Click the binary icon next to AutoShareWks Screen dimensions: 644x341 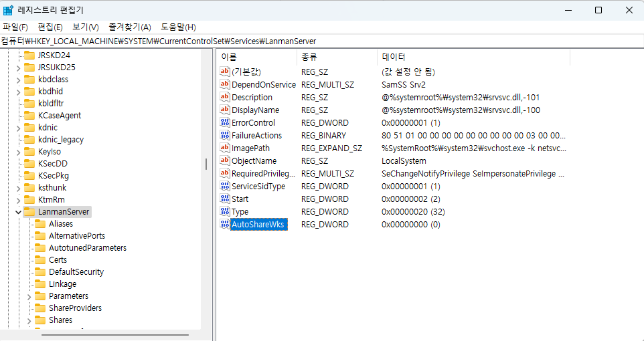[224, 225]
